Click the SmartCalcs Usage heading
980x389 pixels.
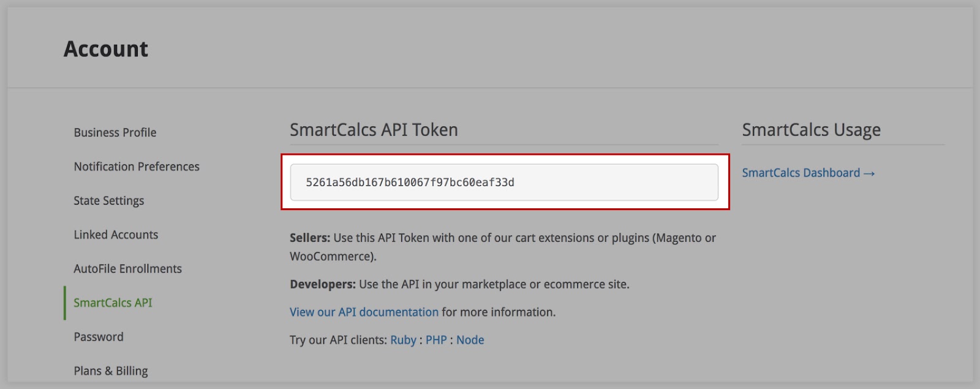click(x=812, y=130)
